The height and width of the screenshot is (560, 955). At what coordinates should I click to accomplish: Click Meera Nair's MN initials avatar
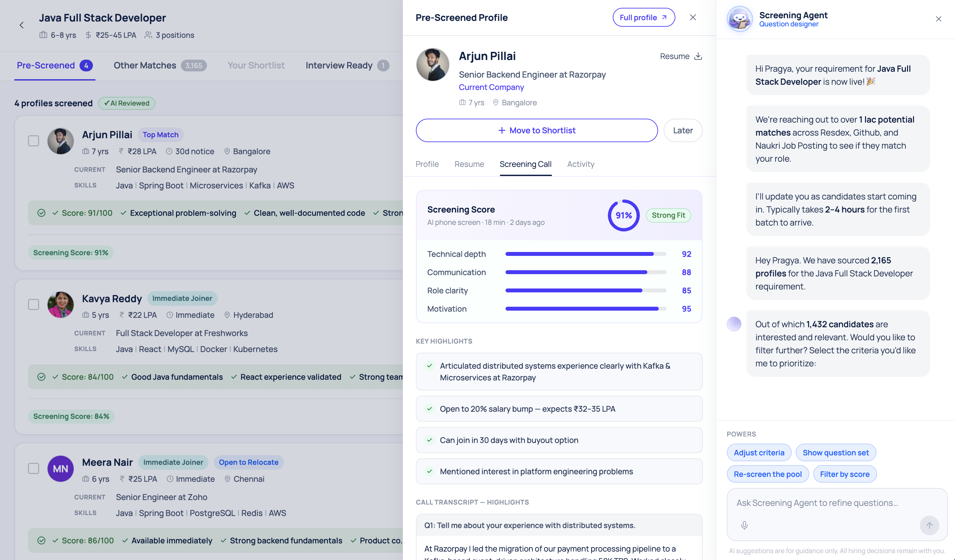(x=61, y=469)
